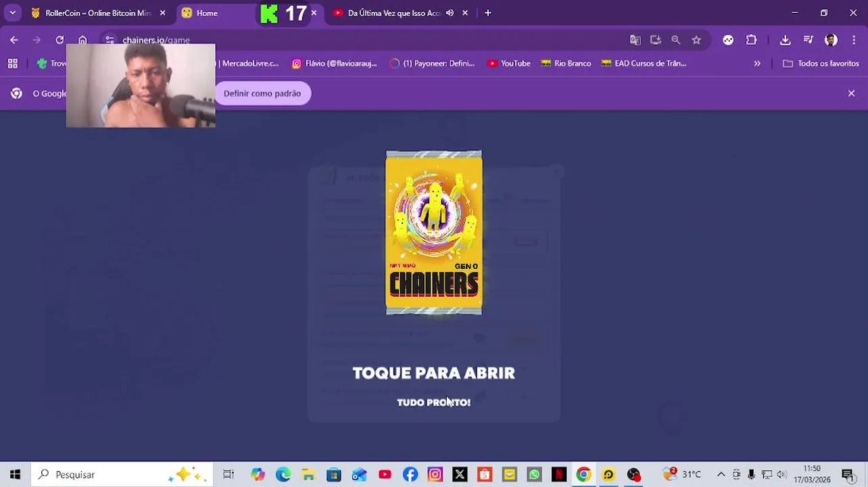Open the apps grid in bookmarks bar
The width and height of the screenshot is (868, 487).
[x=12, y=63]
